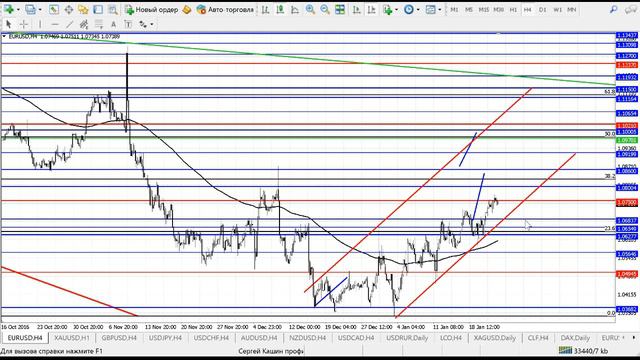Select the M5 timeframe
The height and width of the screenshot is (360, 640).
tap(469, 9)
